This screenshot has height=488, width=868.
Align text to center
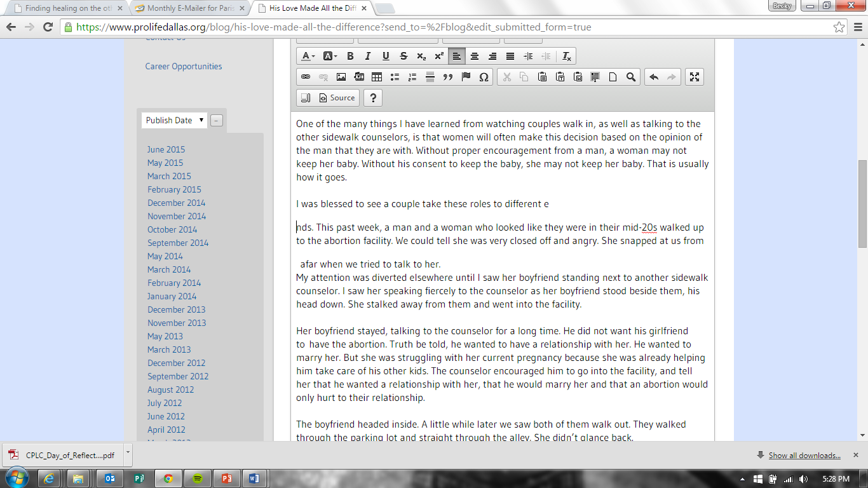pyautogui.click(x=475, y=56)
